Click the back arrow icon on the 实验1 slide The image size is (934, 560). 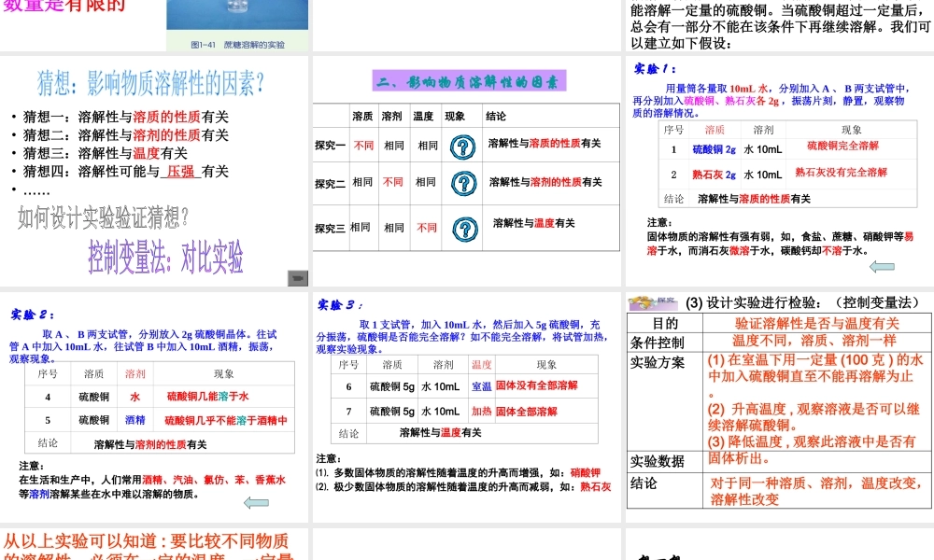883,267
